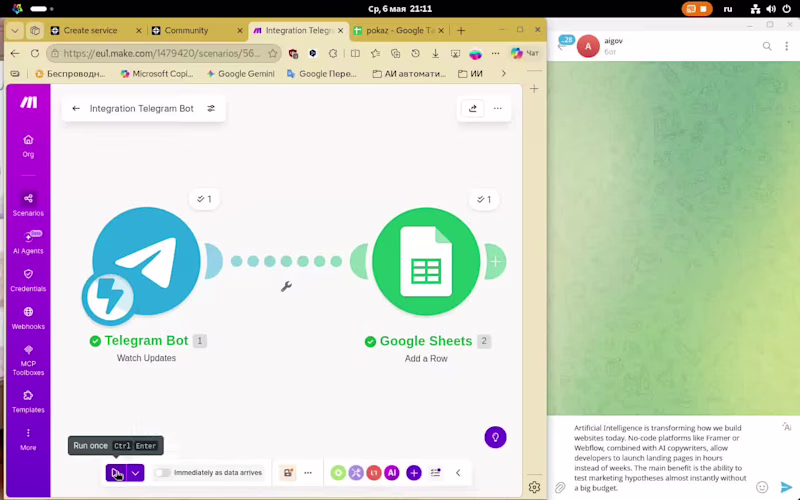Click the Telegram Bot module circle
The width and height of the screenshot is (800, 500).
coord(146,261)
